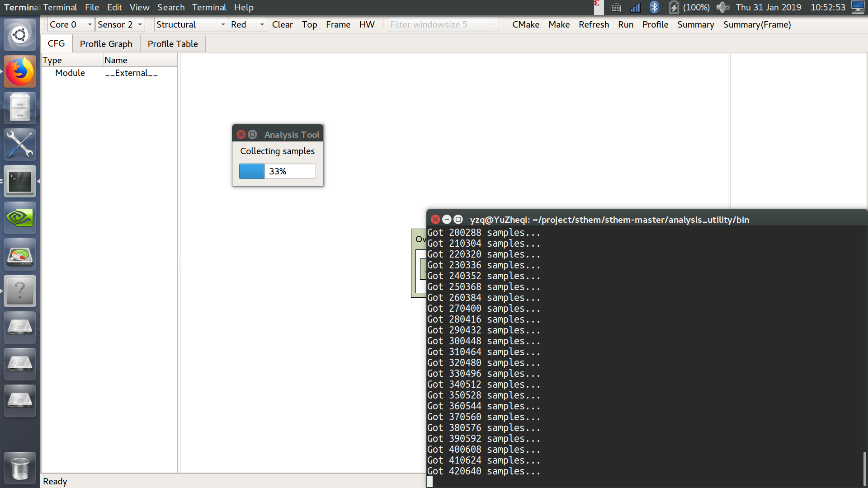Open the Red color dropdown
This screenshot has height=488, width=868.
click(247, 25)
